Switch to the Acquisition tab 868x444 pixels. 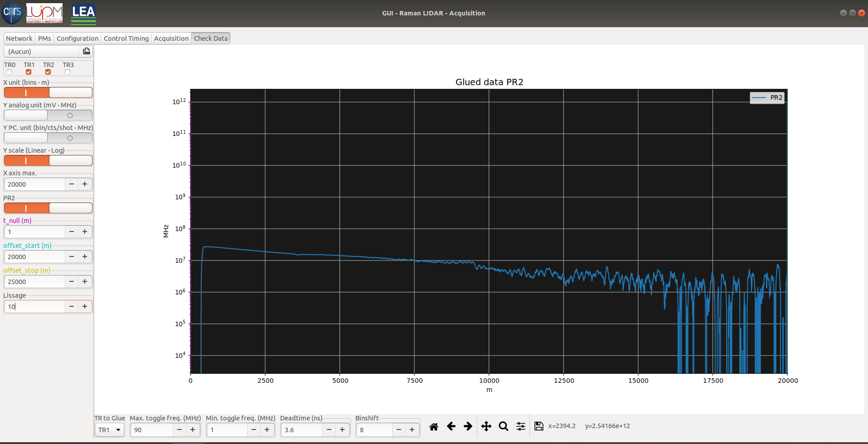pyautogui.click(x=171, y=39)
